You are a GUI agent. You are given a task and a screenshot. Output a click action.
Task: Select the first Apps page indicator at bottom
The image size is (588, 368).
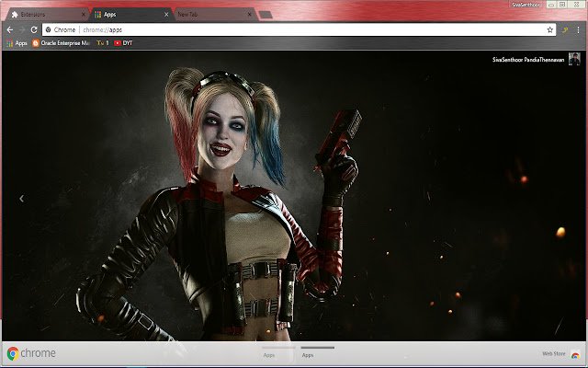(x=278, y=352)
